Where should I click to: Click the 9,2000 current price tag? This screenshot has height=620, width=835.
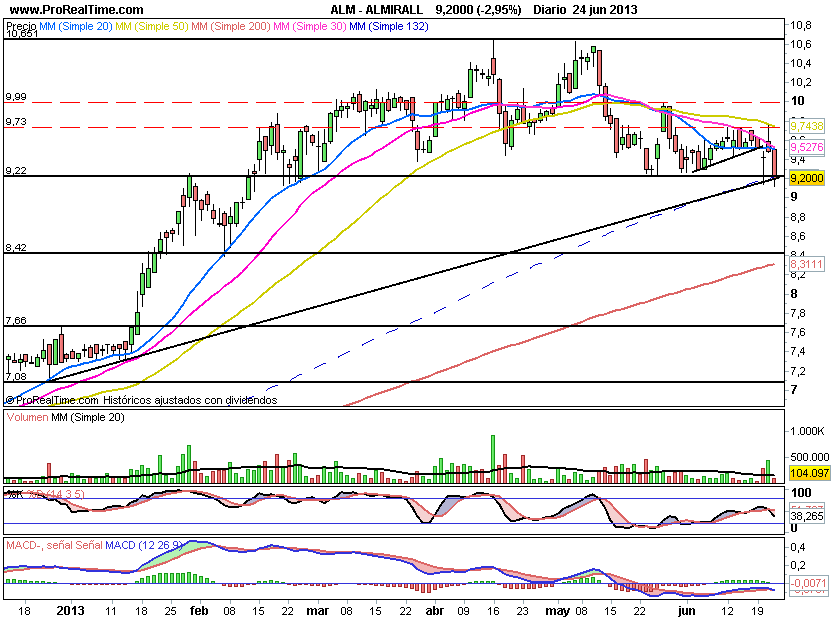806,178
